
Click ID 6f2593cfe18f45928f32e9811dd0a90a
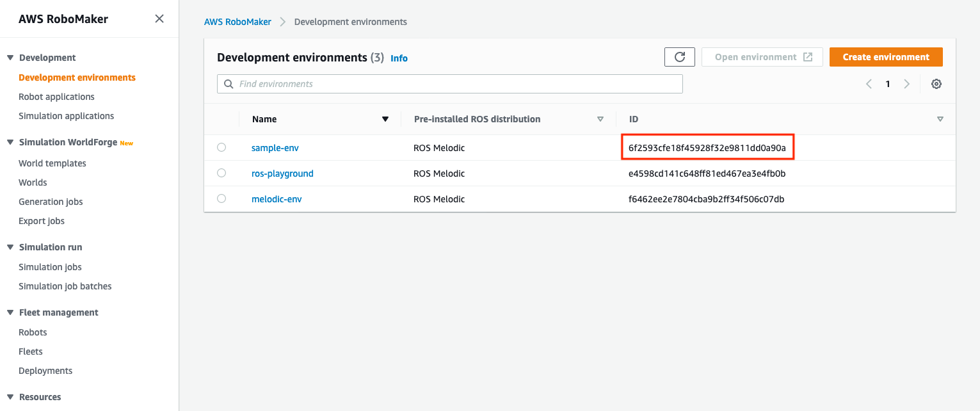[707, 148]
